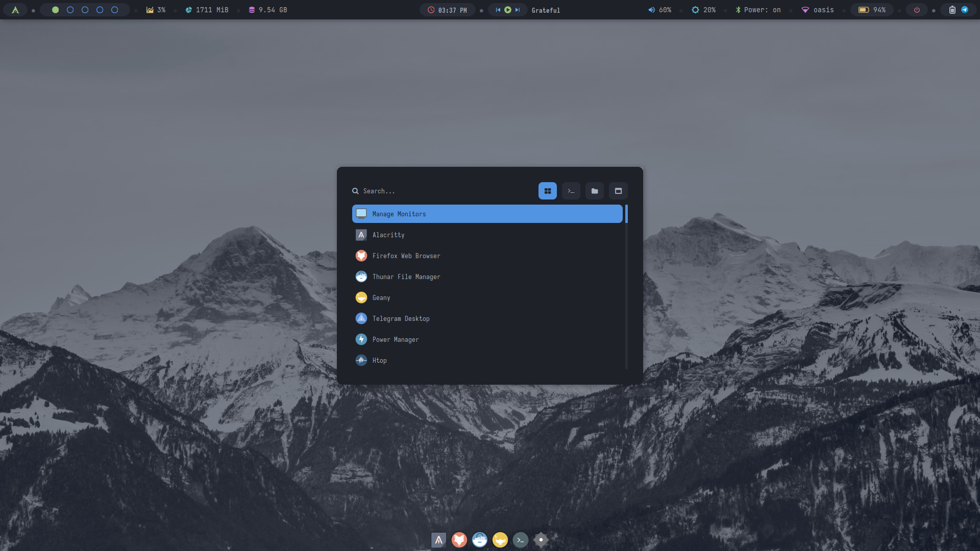Screen dimensions: 980x551
Task: Switch launcher to terminal run mode
Action: [571, 191]
